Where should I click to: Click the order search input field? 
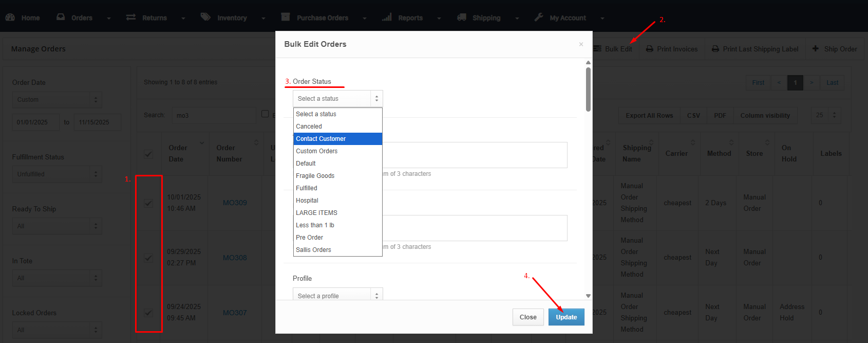(x=214, y=116)
